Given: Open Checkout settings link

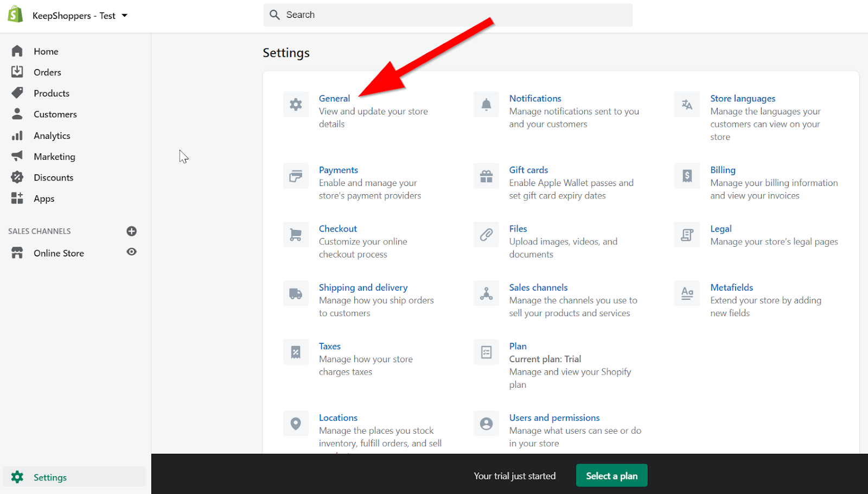Looking at the screenshot, I should (338, 228).
